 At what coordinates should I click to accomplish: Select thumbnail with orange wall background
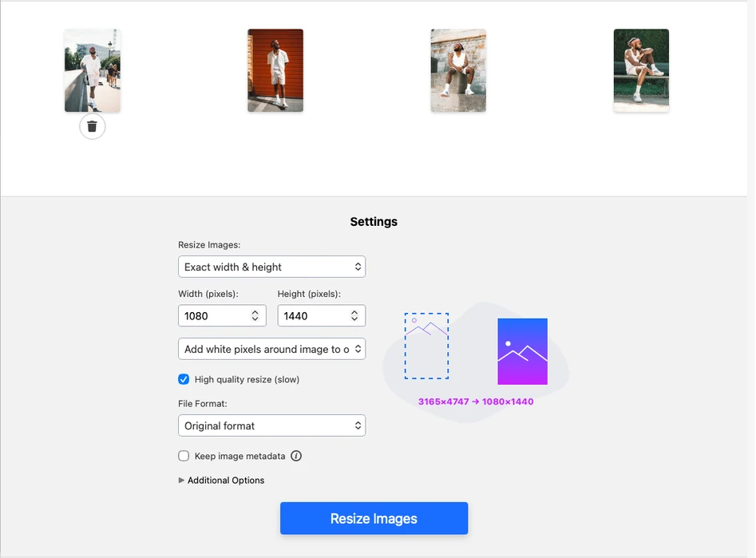point(275,70)
